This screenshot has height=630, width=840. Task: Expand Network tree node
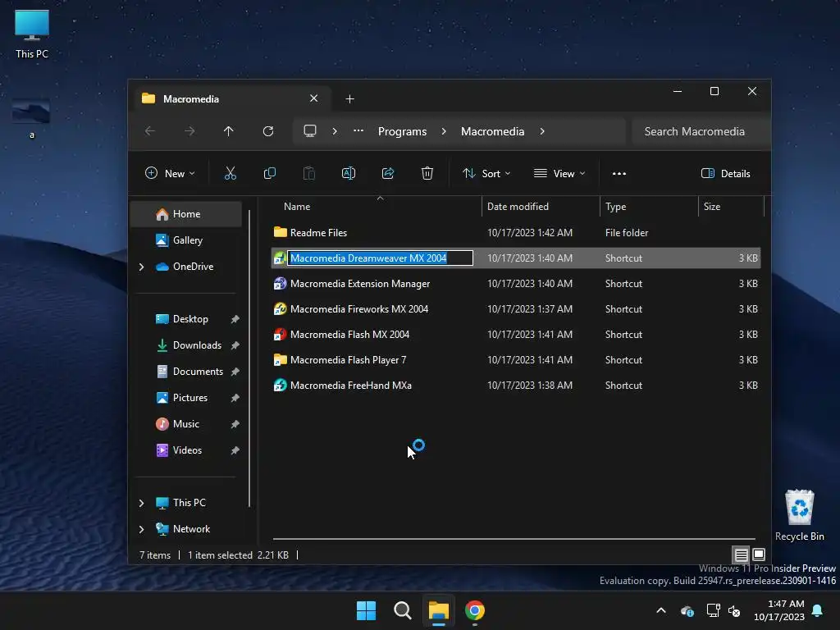pyautogui.click(x=141, y=529)
